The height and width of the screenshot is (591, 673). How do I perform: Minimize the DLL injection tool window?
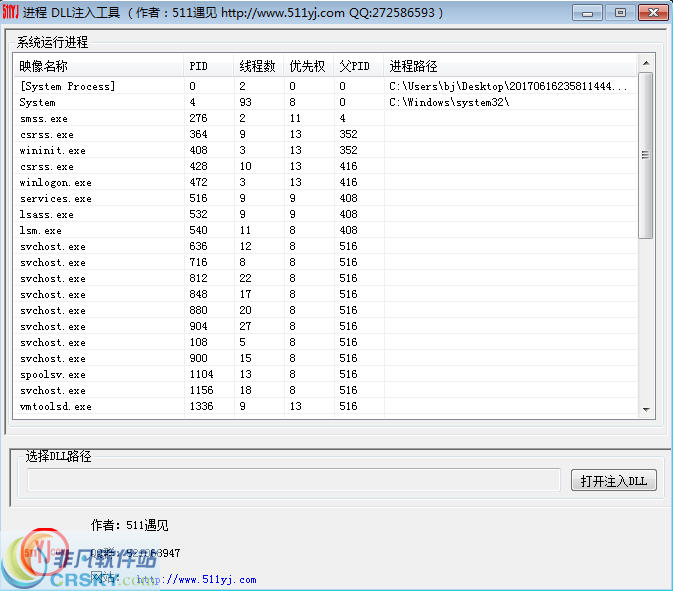click(588, 13)
